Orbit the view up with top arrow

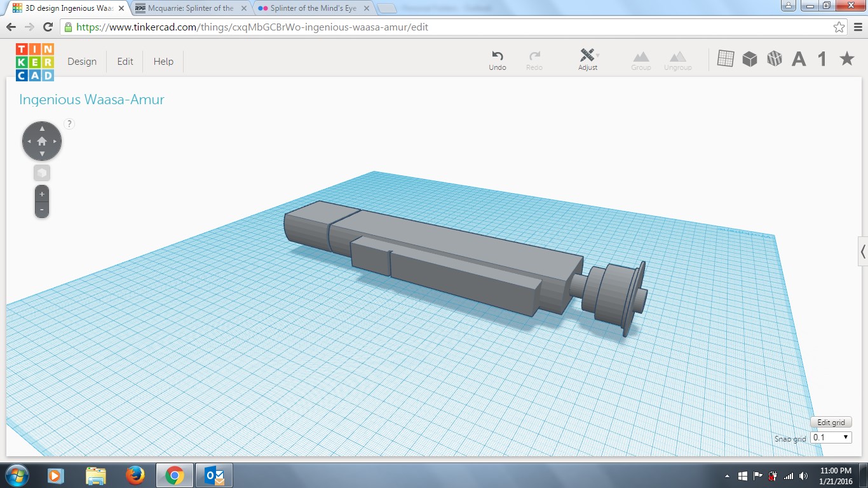click(42, 128)
